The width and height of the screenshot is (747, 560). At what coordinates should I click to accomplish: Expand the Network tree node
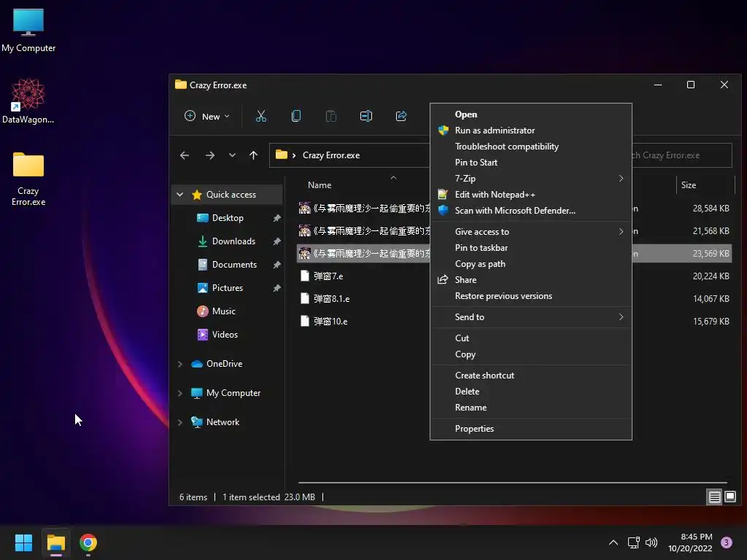(x=179, y=422)
